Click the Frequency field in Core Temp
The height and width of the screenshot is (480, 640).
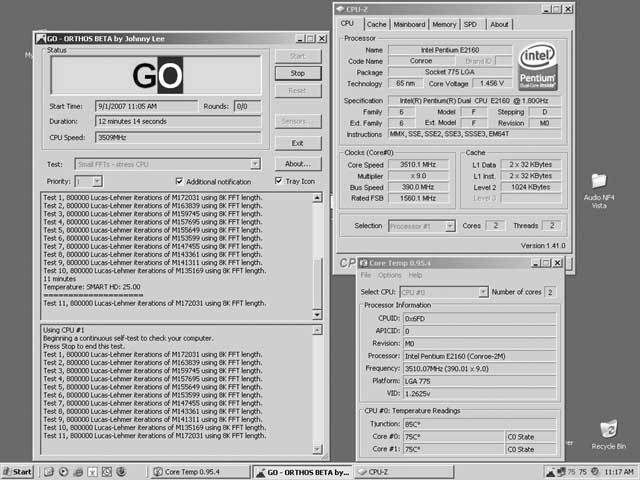(x=480, y=369)
